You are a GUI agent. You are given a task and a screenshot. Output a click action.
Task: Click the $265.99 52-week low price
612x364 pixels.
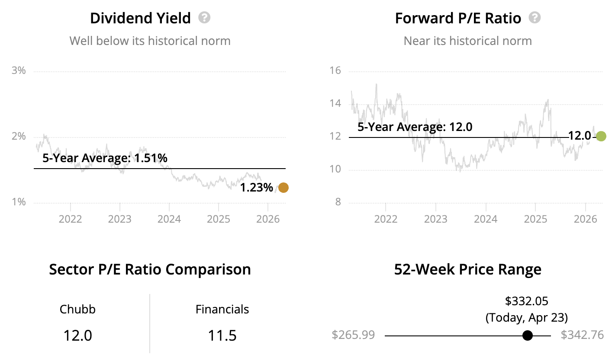353,335
